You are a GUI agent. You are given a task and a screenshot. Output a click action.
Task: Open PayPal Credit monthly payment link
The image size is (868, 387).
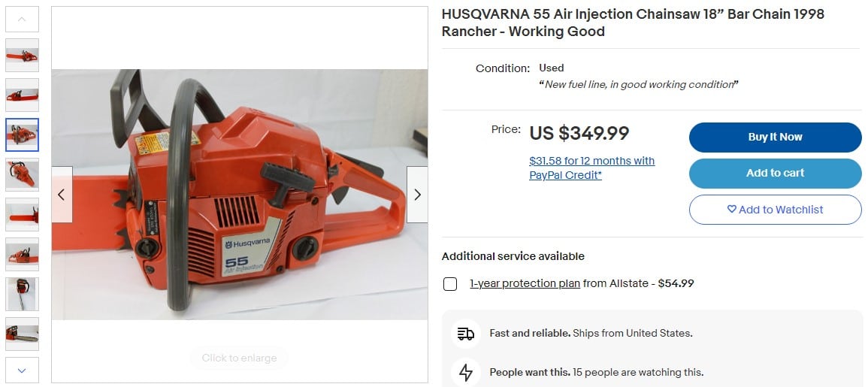click(591, 168)
